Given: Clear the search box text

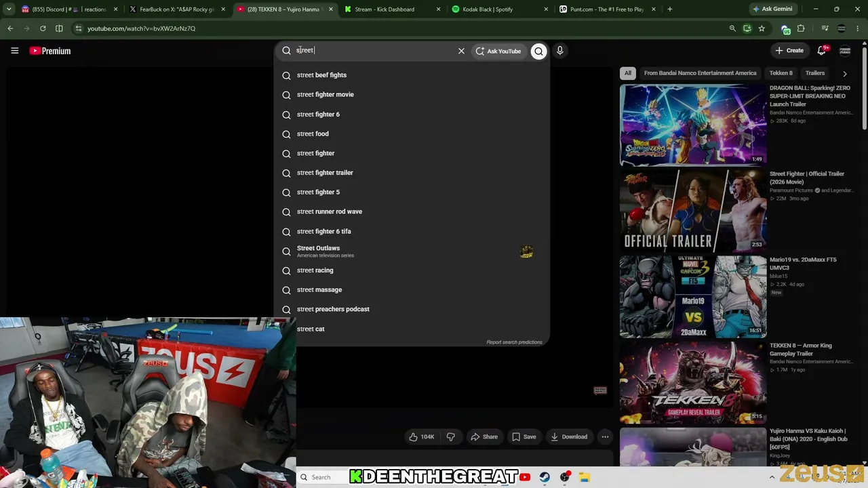Looking at the screenshot, I should coord(461,51).
